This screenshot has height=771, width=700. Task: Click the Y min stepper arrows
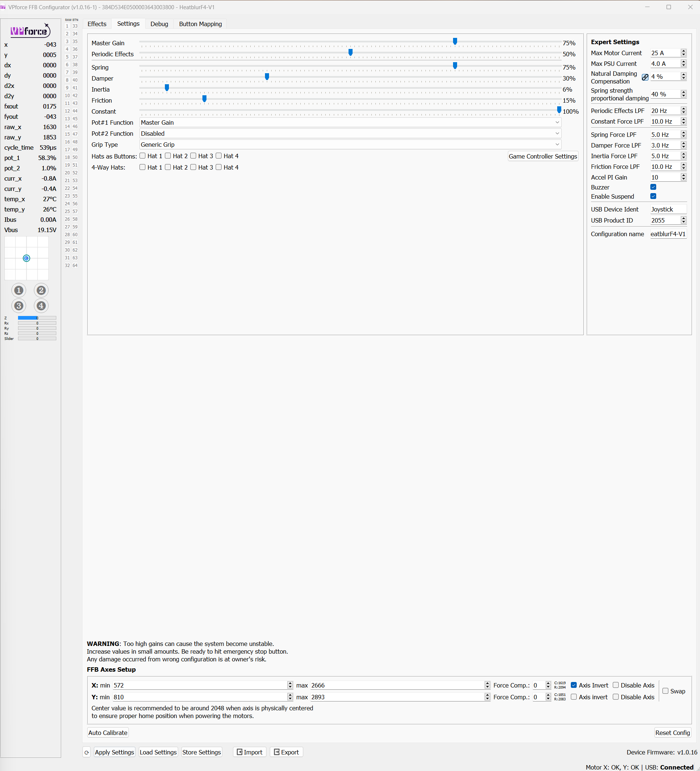click(290, 697)
